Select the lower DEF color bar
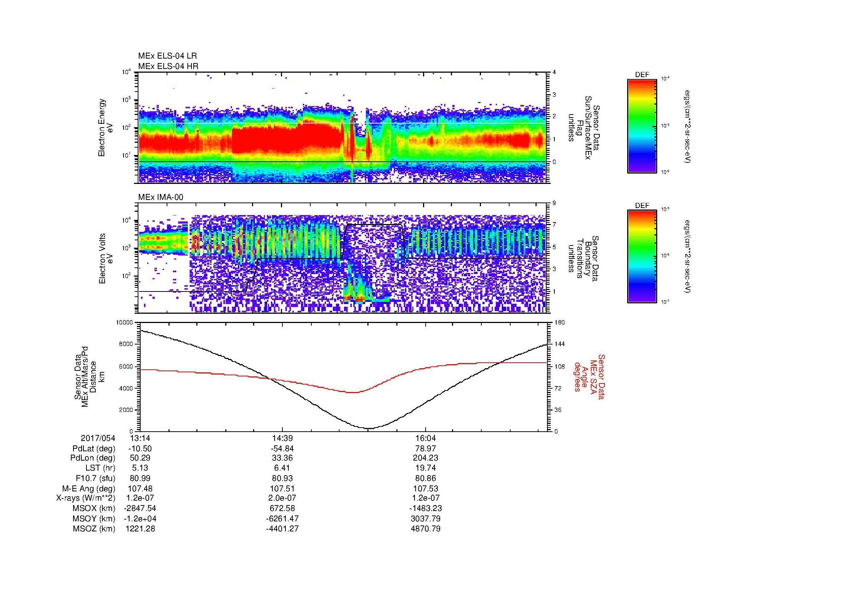Viewport: 868px width, 613px height. (642, 257)
